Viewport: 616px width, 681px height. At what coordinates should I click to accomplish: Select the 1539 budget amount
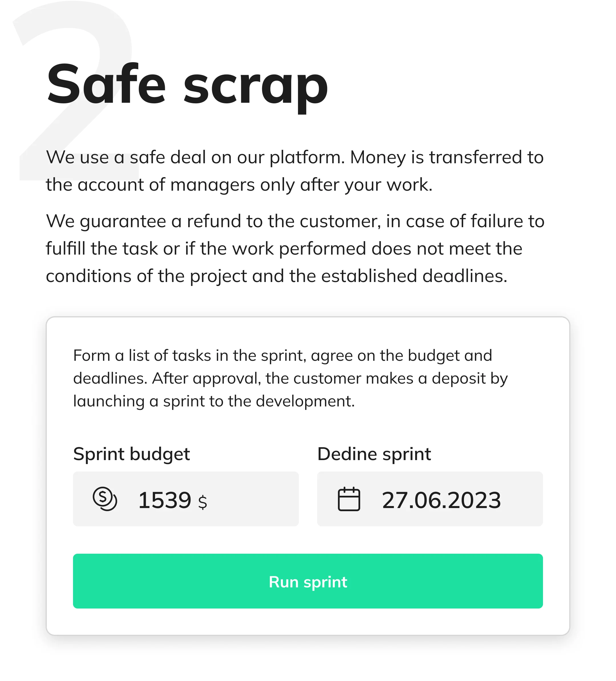[x=165, y=500]
